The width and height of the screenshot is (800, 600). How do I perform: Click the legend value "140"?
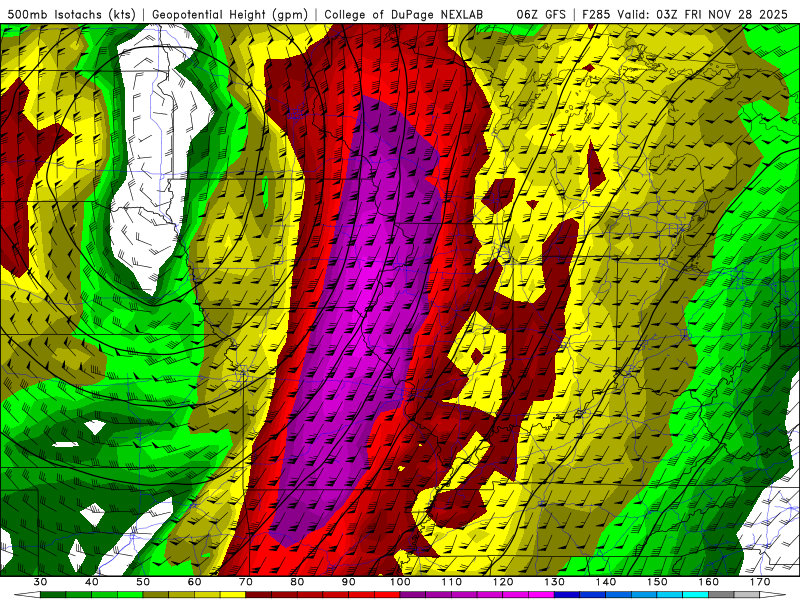click(x=606, y=582)
